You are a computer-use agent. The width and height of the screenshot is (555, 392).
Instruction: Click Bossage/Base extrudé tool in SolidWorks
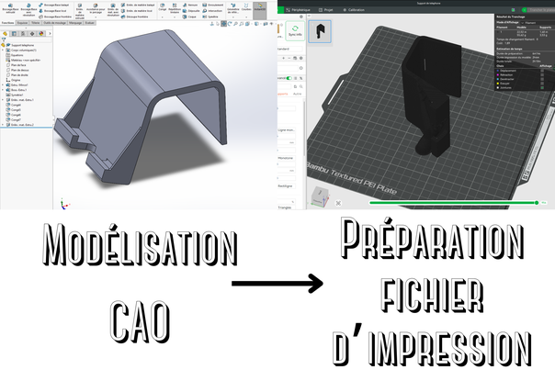pyautogui.click(x=10, y=8)
